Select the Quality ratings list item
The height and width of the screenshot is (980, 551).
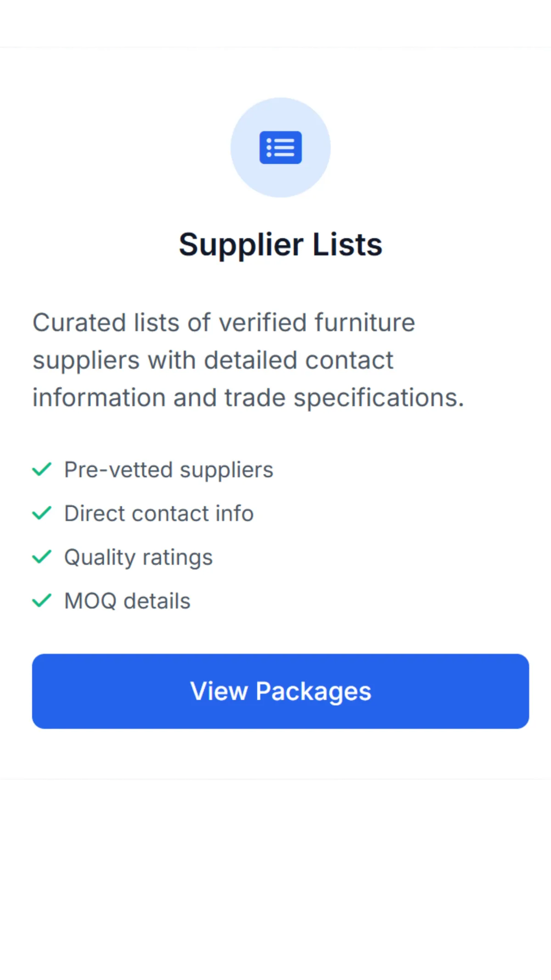point(138,557)
